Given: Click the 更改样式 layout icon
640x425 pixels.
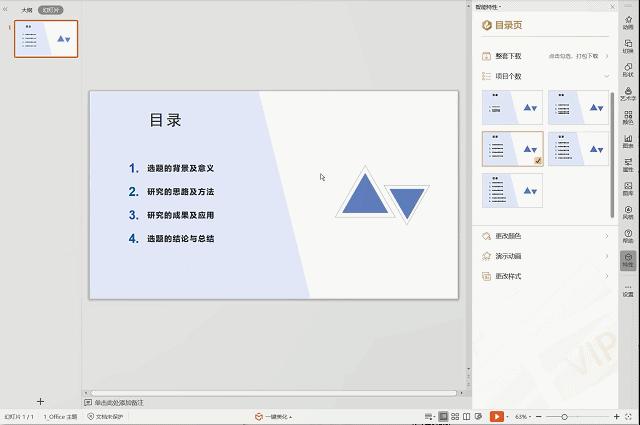Looking at the screenshot, I should pos(486,276).
